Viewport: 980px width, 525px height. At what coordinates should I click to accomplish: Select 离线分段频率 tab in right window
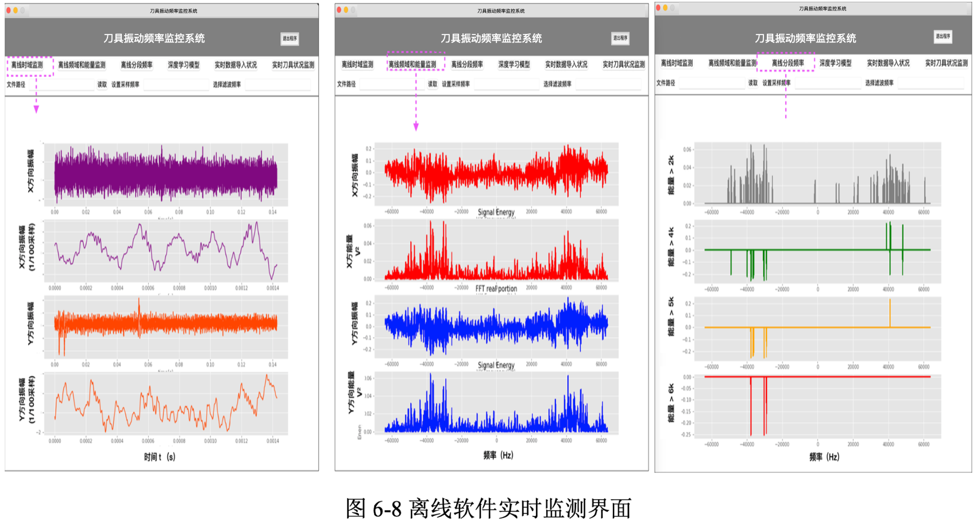(788, 63)
